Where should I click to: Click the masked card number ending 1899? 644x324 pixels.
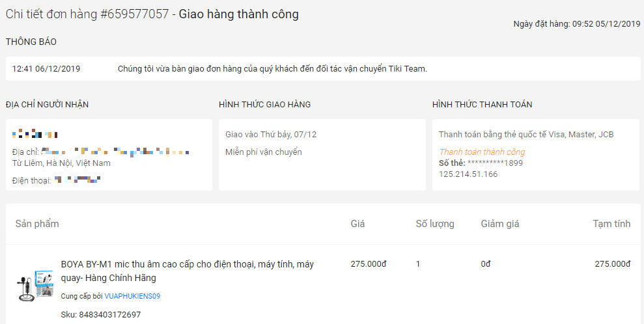click(495, 163)
